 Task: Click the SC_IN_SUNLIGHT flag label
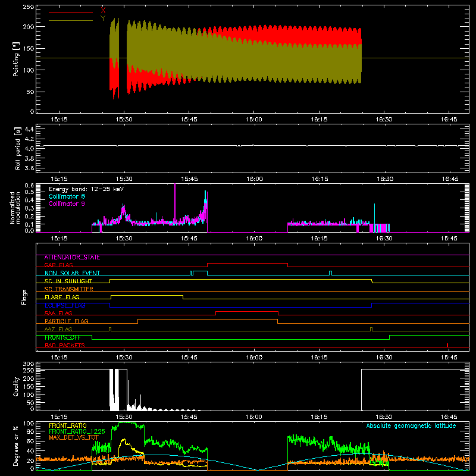click(x=68, y=281)
